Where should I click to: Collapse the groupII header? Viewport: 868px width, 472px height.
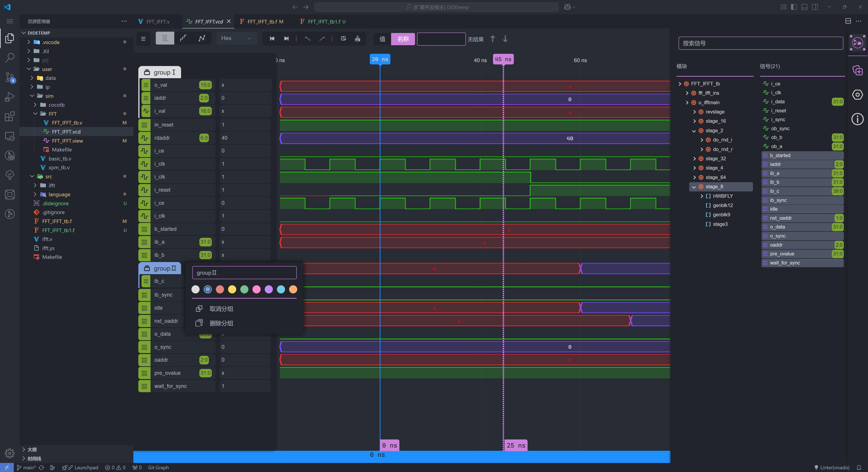160,268
